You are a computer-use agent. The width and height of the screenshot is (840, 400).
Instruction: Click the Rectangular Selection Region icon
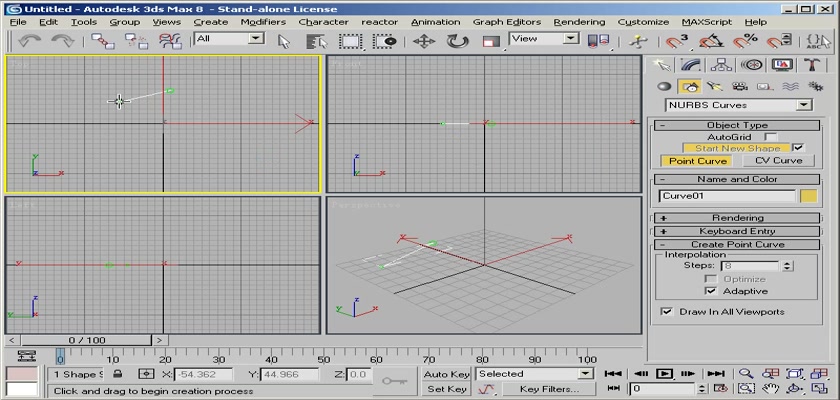351,41
